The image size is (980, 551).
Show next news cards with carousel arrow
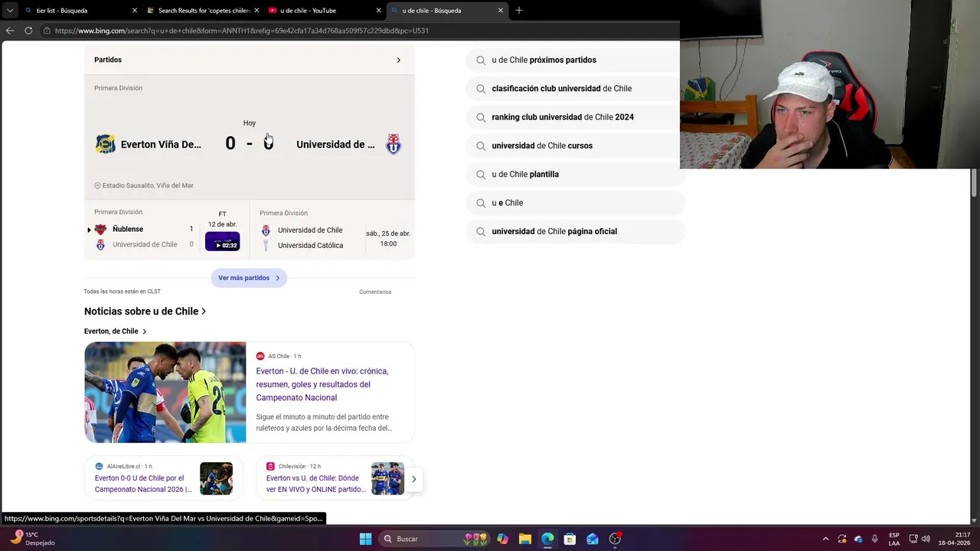[x=413, y=479]
